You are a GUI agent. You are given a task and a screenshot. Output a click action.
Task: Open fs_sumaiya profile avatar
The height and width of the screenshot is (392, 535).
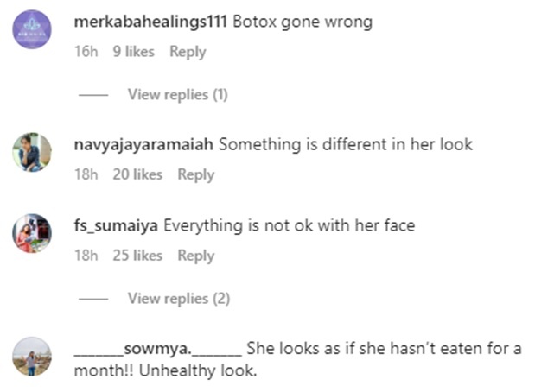click(32, 233)
